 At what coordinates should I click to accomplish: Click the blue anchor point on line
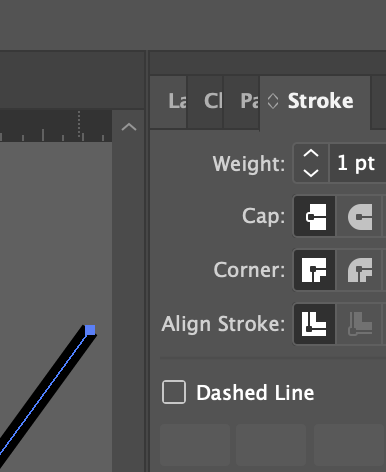click(90, 330)
